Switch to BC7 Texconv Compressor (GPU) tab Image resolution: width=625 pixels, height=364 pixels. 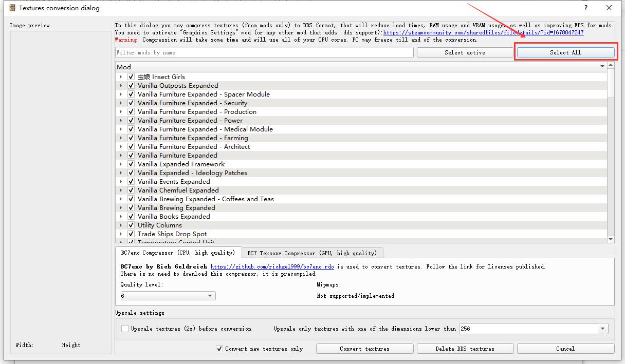click(x=312, y=253)
